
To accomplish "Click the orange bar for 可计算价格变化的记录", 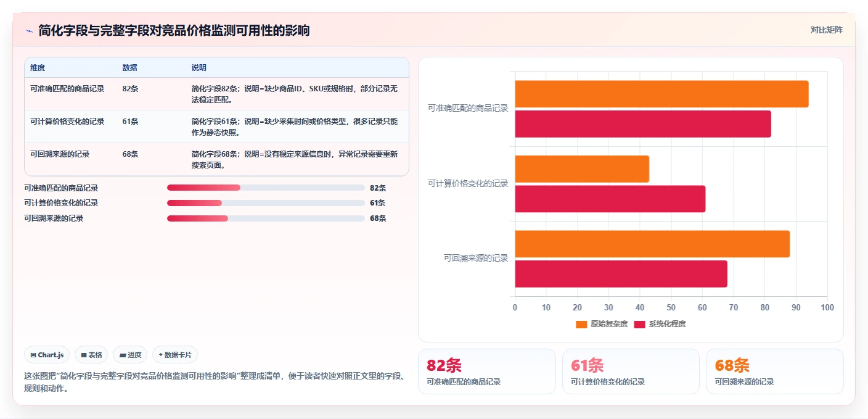I will [582, 168].
